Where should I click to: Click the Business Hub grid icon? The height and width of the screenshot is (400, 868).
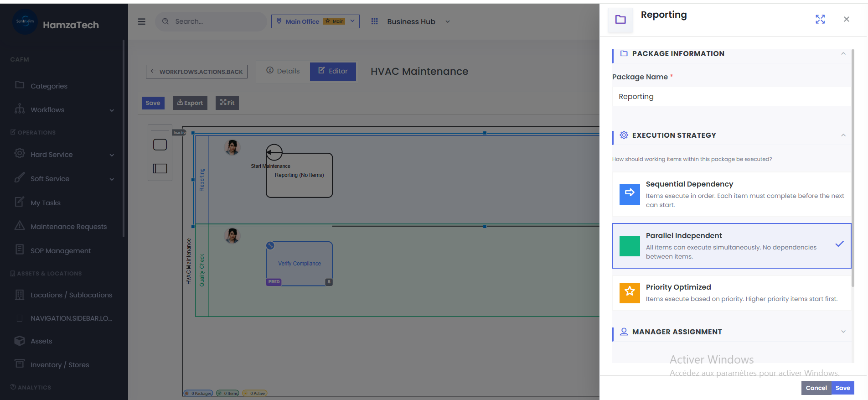[374, 21]
